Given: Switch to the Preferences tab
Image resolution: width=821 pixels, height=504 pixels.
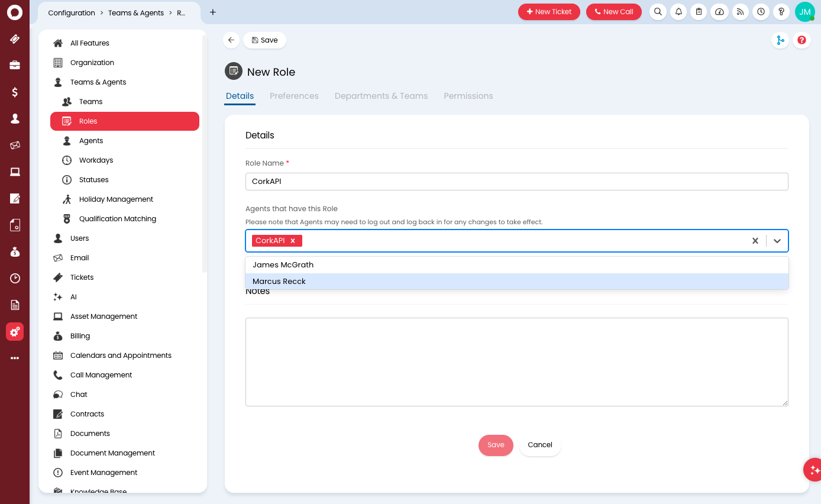Looking at the screenshot, I should click(x=294, y=96).
